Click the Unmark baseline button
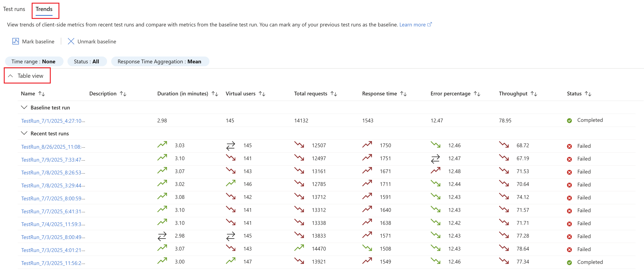 click(92, 42)
